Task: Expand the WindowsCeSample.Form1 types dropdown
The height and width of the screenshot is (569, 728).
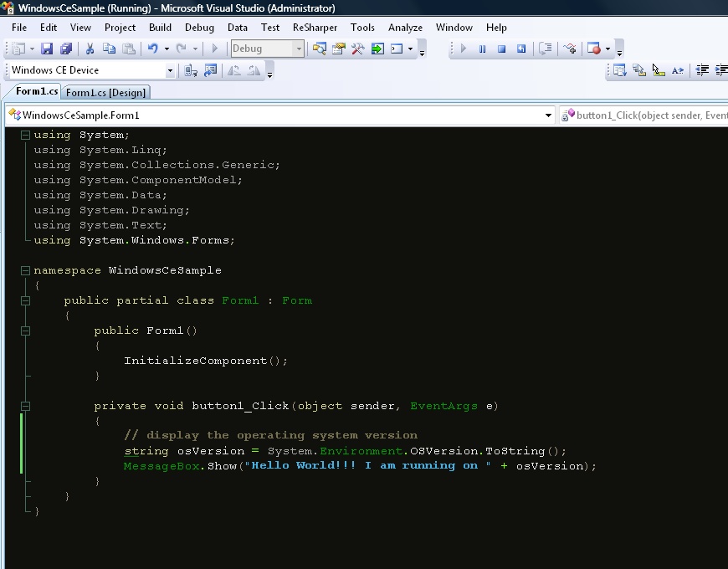Action: tap(548, 115)
